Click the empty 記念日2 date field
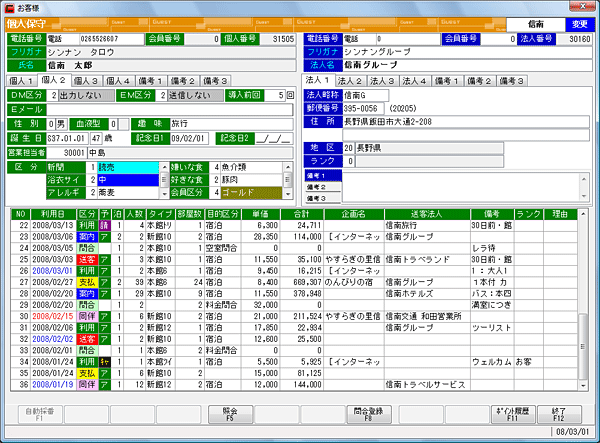This screenshot has height=443, width=600. point(274,138)
